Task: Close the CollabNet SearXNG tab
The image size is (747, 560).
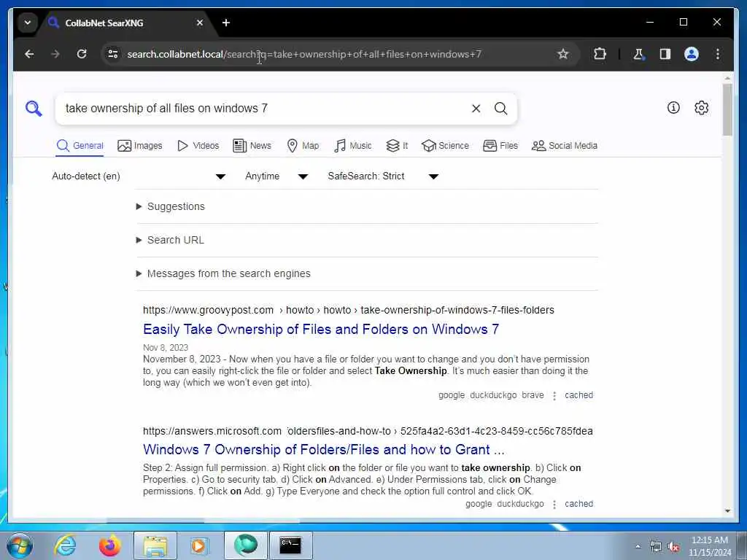Action: point(200,23)
